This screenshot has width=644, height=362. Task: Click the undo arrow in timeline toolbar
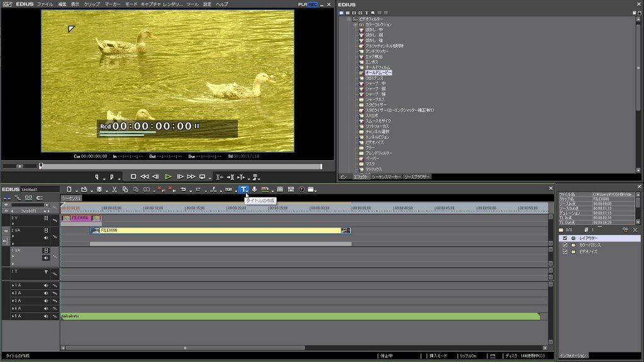183,189
